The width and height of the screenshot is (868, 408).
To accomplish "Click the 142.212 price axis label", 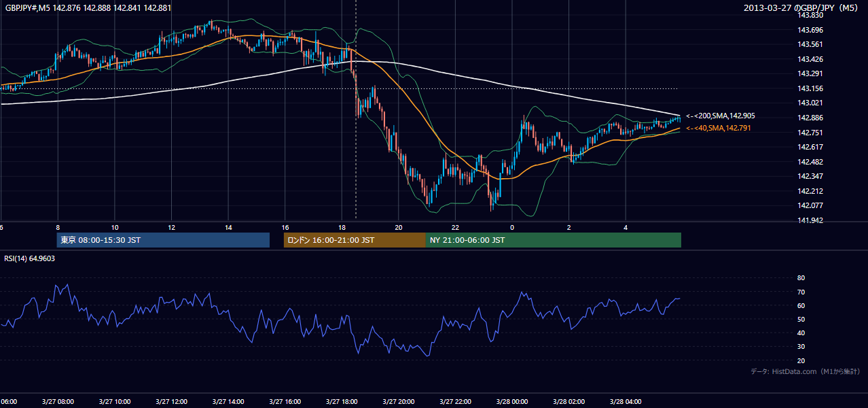I will point(810,191).
